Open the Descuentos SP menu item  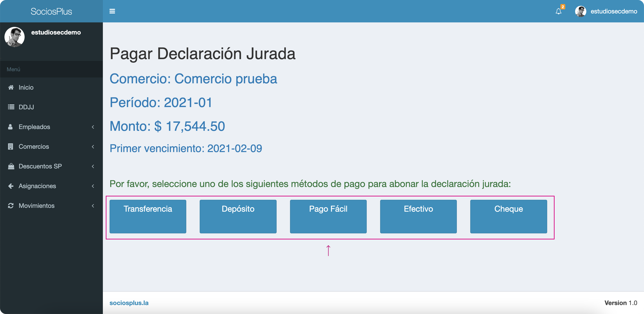click(x=51, y=166)
